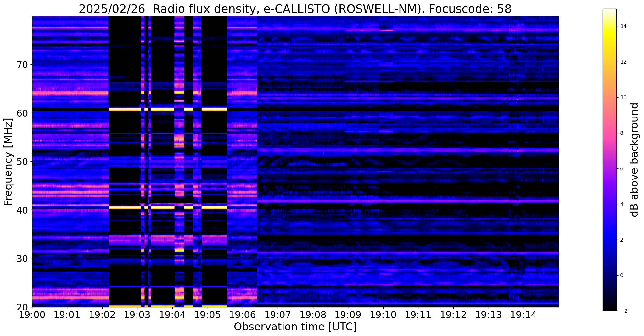Click the colorbar tick label 0
Image resolution: width=644 pixels, height=336 pixels.
coord(621,276)
